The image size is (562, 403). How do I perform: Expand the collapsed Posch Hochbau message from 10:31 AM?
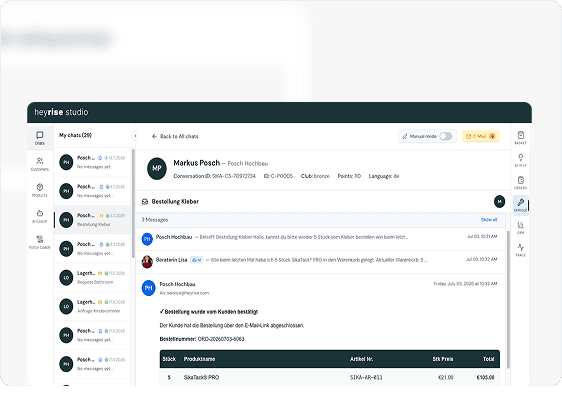320,239
